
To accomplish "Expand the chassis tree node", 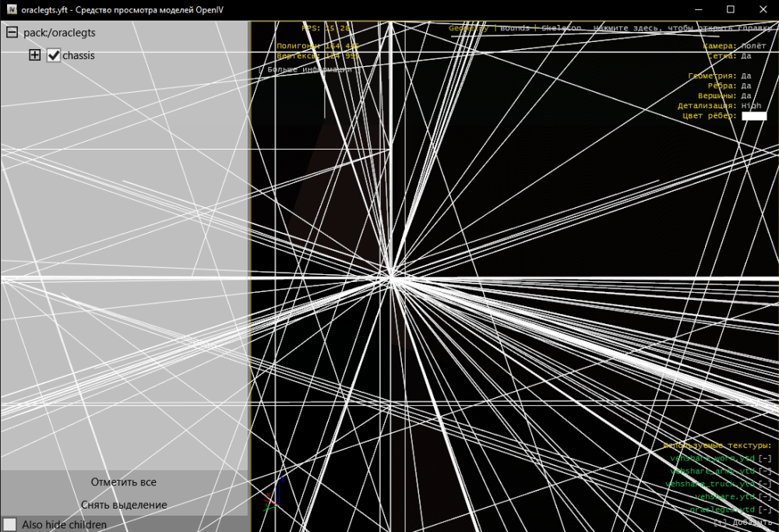I will coord(34,55).
